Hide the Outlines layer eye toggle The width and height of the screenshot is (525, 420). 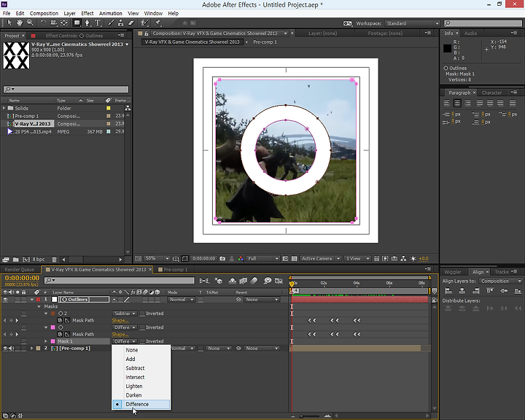coord(5,300)
